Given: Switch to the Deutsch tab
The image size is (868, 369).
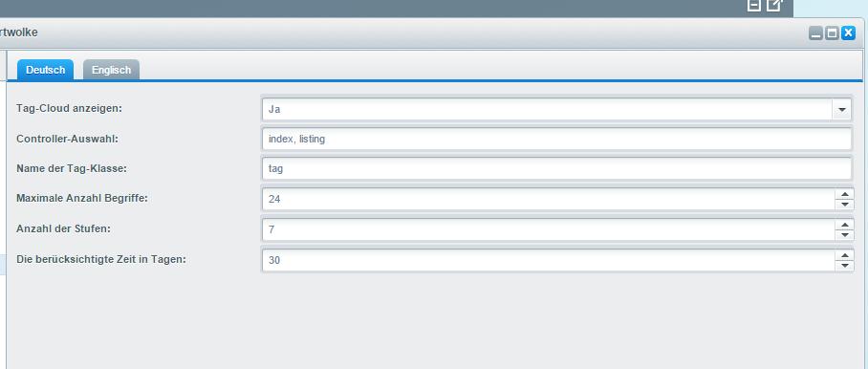Looking at the screenshot, I should 45,70.
